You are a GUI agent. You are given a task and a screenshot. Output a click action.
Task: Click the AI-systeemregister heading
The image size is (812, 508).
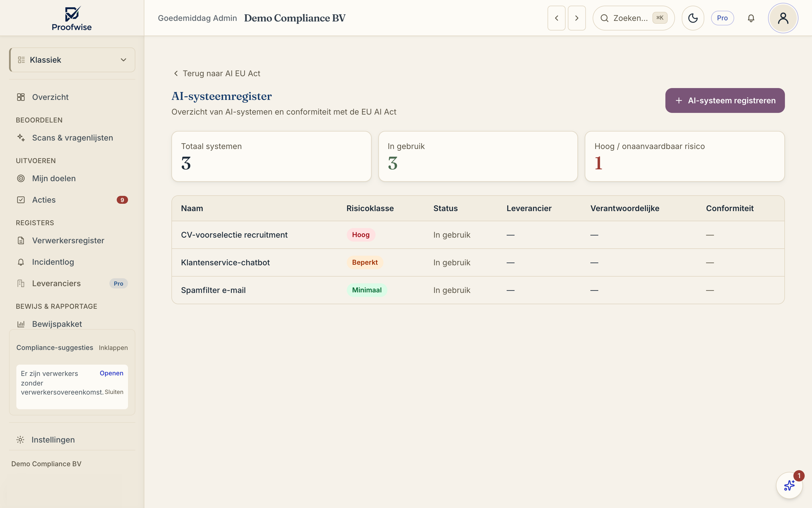(221, 96)
